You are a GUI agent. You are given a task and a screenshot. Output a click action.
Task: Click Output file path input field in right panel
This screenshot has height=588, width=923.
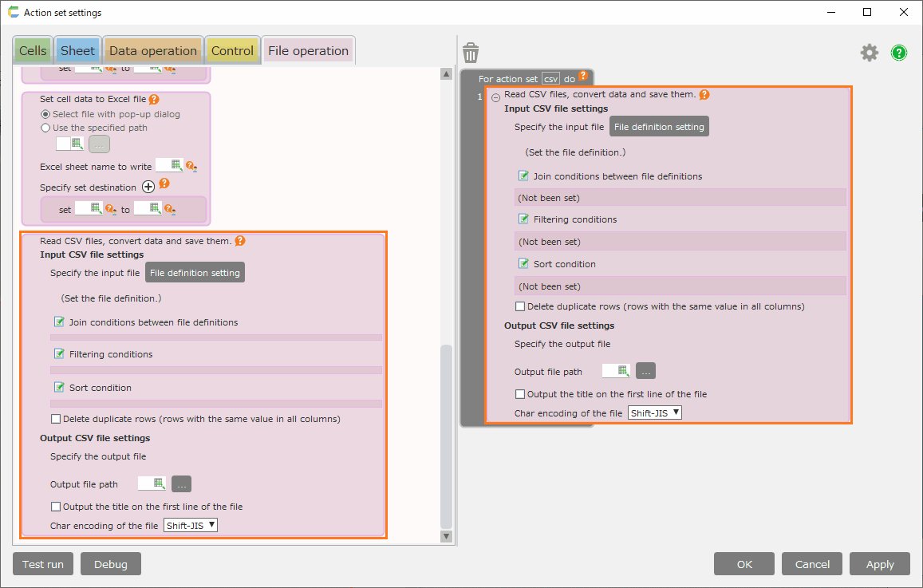click(x=615, y=372)
